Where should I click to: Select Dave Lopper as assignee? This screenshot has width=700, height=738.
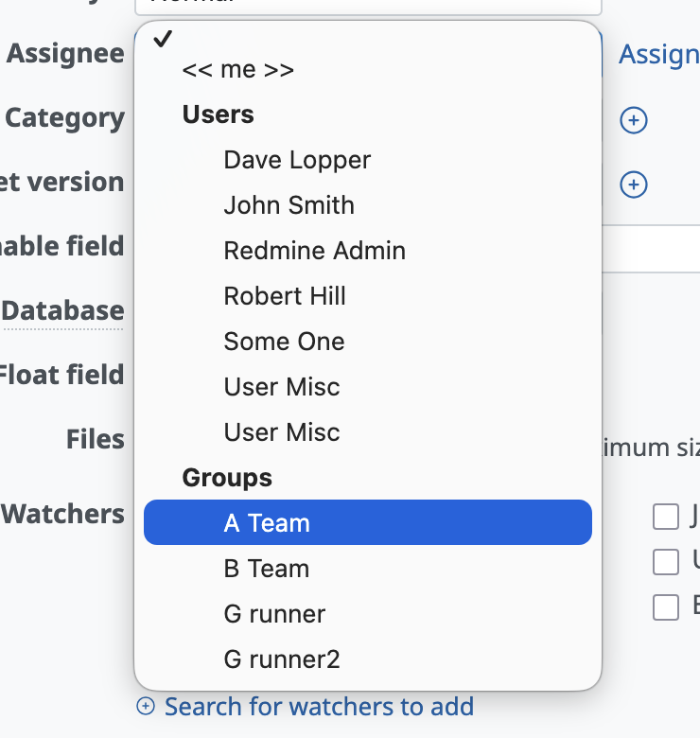point(297,160)
